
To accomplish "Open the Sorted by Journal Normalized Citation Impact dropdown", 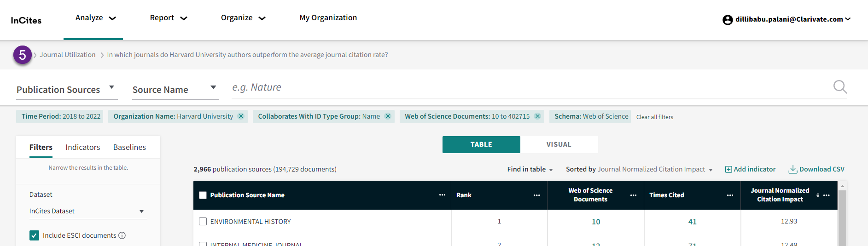I will [x=639, y=169].
